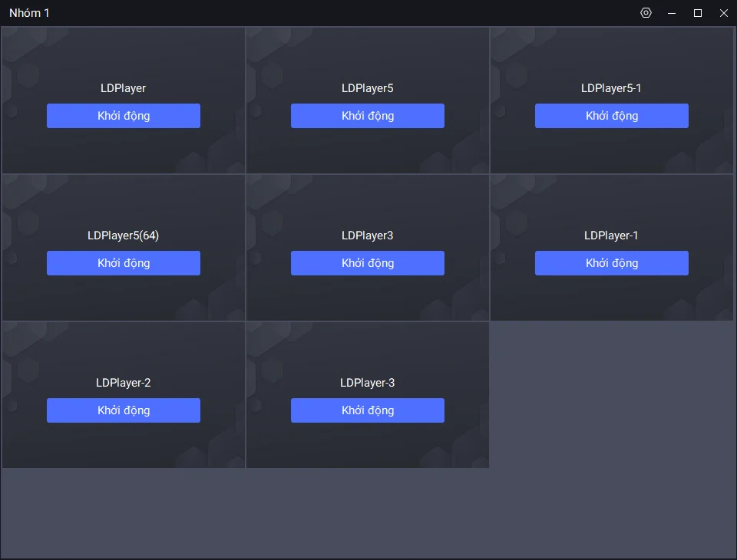Screen dimensions: 737x560
Task: Select the LDPlayer name label
Action: click(123, 88)
